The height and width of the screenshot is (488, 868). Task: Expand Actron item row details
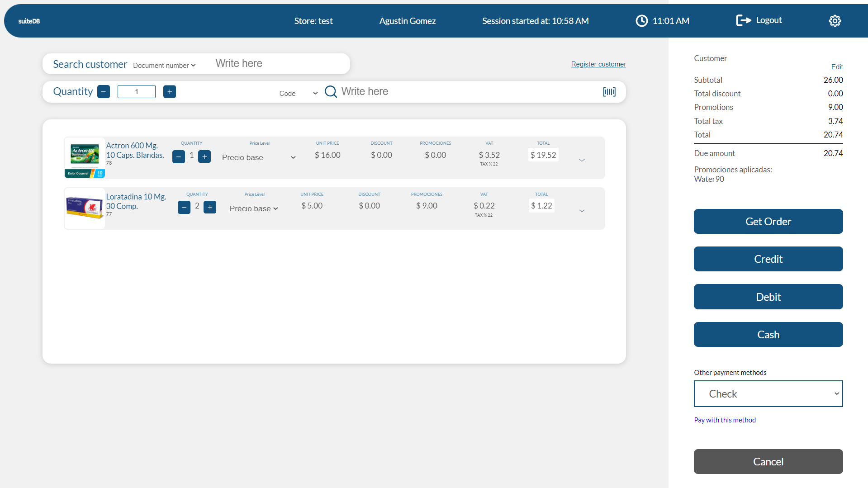582,160
